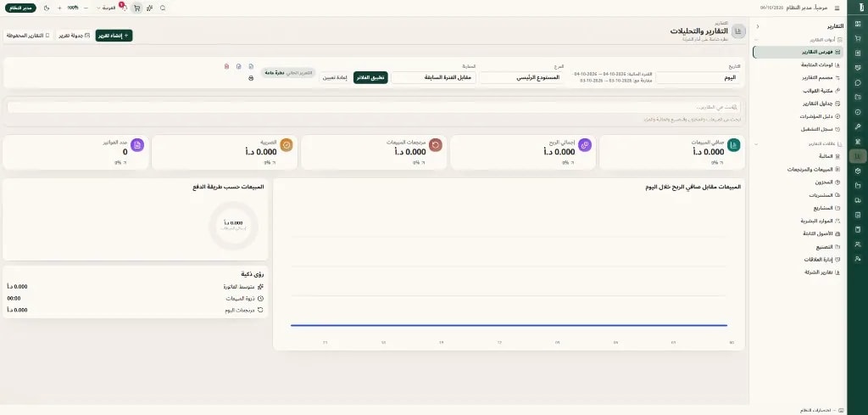Click the مدير النظام user badge
Screen dimensions: 868x415
(x=20, y=8)
